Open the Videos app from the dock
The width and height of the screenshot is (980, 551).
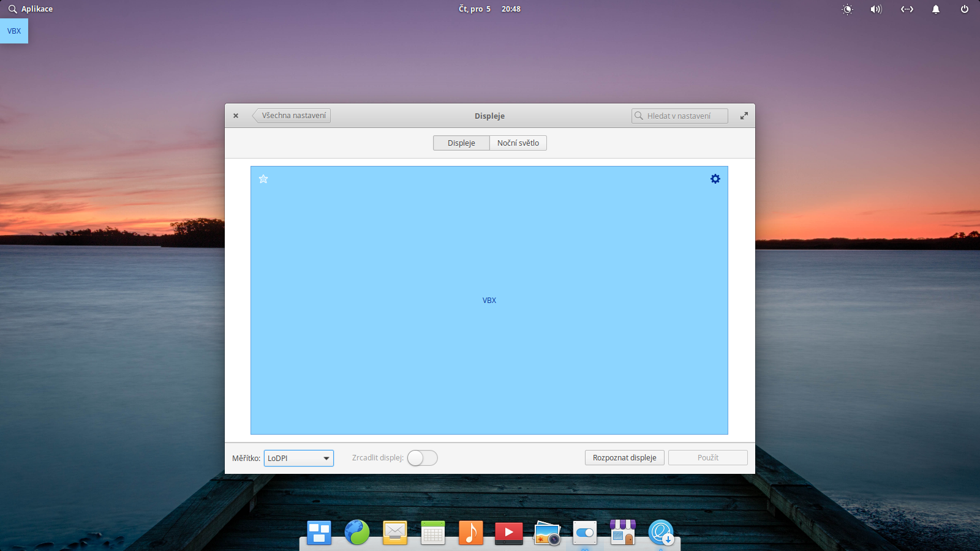pyautogui.click(x=509, y=533)
